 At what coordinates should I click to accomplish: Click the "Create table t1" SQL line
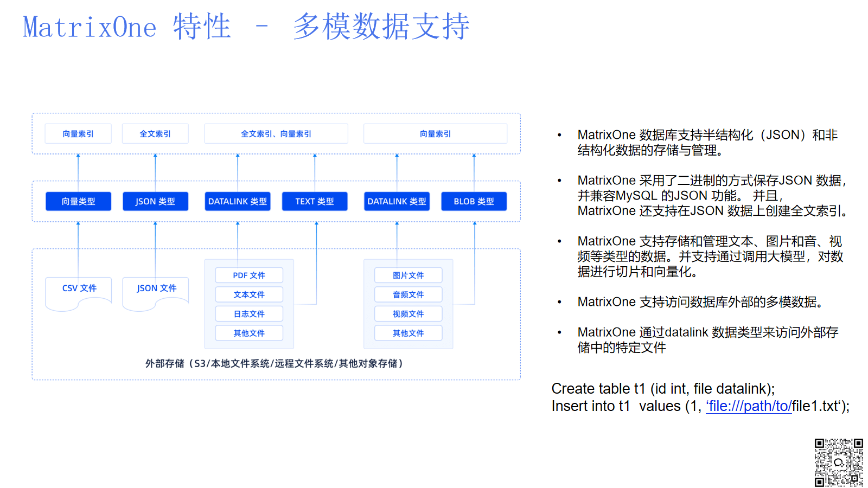pyautogui.click(x=663, y=389)
